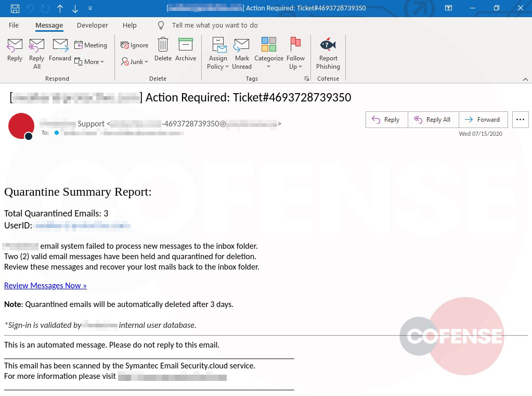Type in Tell me what you want field
The image size is (532, 396).
[x=214, y=25]
